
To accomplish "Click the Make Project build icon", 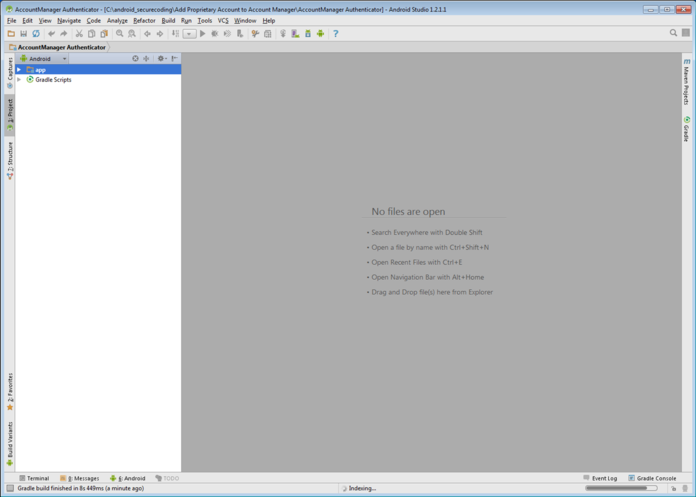I will click(x=175, y=34).
